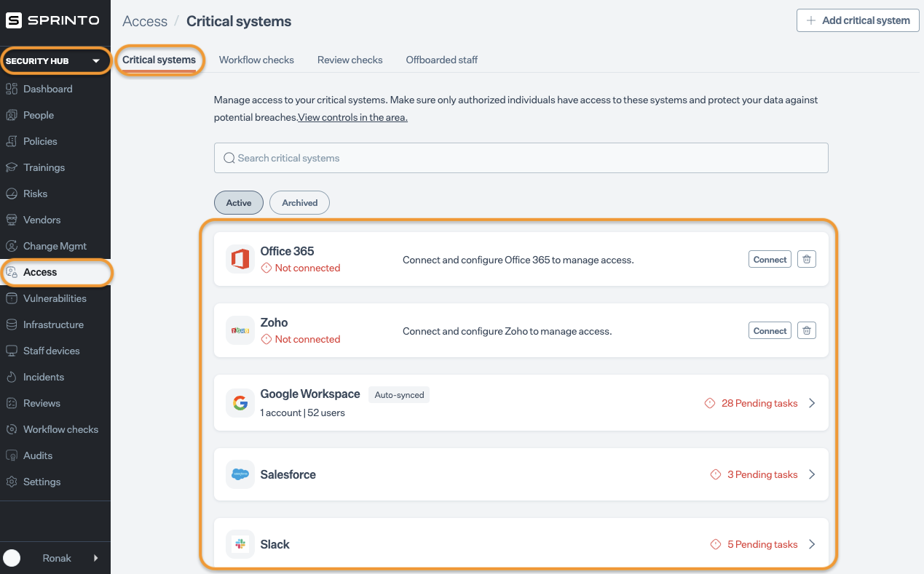Viewport: 924px width, 574px height.
Task: Click the Trainings graduation cap icon
Action: (11, 167)
